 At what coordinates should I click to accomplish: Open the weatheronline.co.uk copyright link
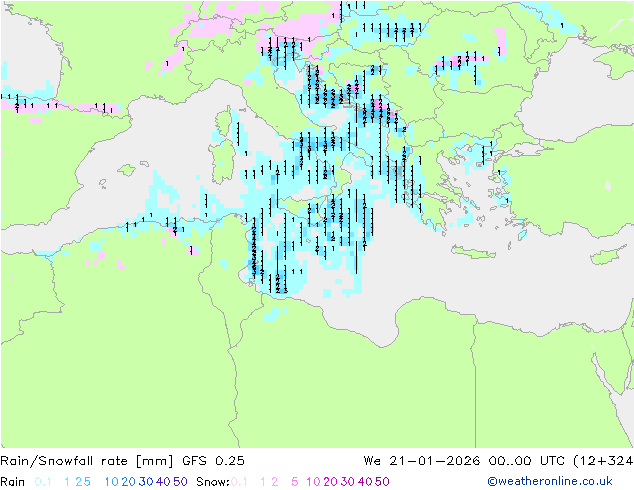click(x=550, y=481)
